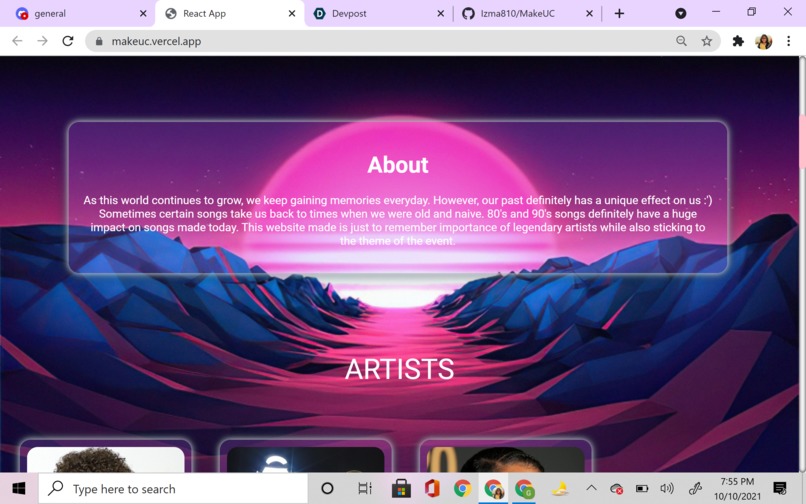806x504 pixels.
Task: Open Cortana circle icon
Action: point(327,488)
